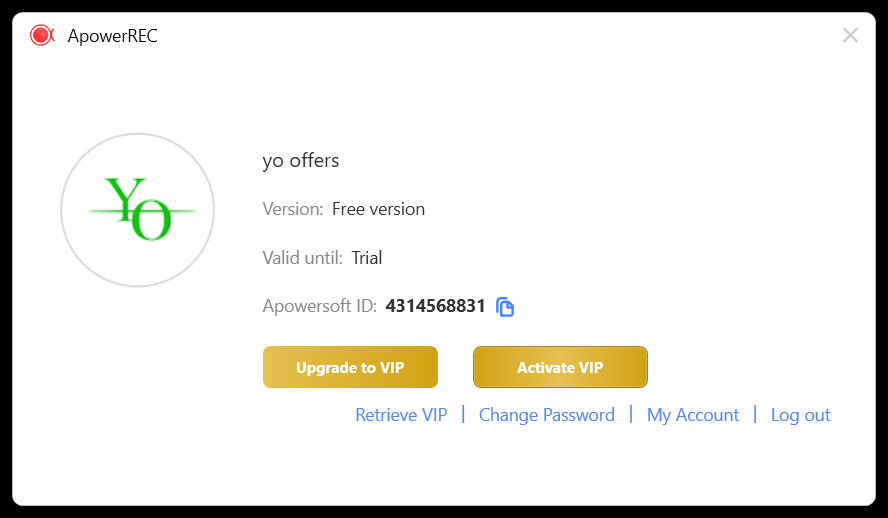
Task: Click the divider between My Account and Log out
Action: pyautogui.click(x=755, y=414)
